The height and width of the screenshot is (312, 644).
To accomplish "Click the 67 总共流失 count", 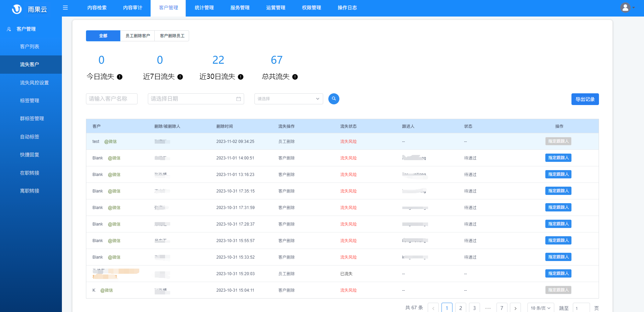I will [277, 60].
